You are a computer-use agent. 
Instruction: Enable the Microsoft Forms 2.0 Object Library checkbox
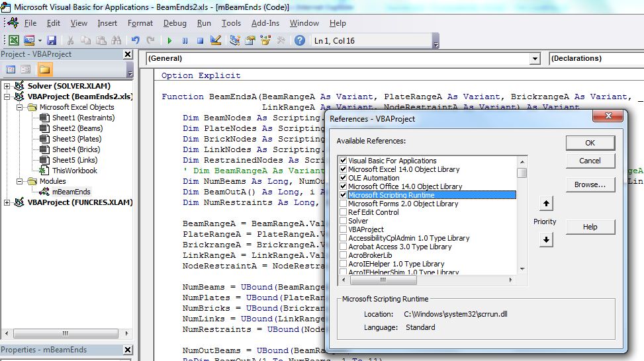tap(343, 204)
